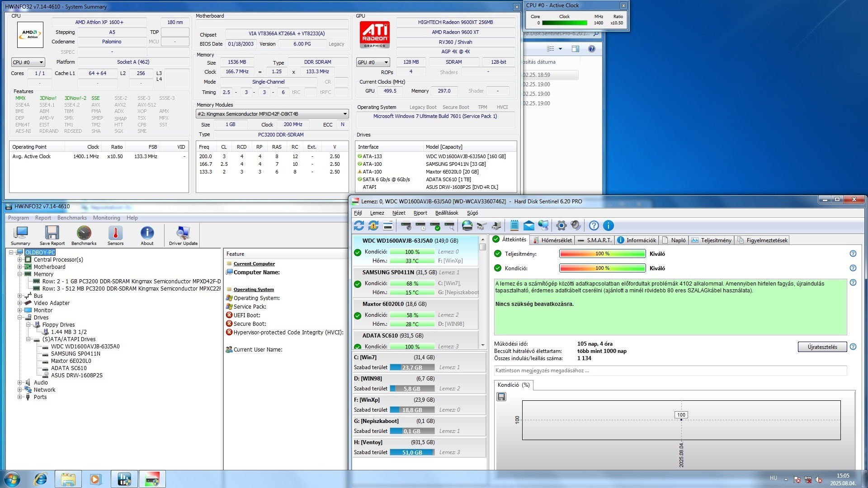Screen dimensions: 868x488
Task: Click the gear configuration icon in Hard Disk Sentinel
Action: (561, 225)
